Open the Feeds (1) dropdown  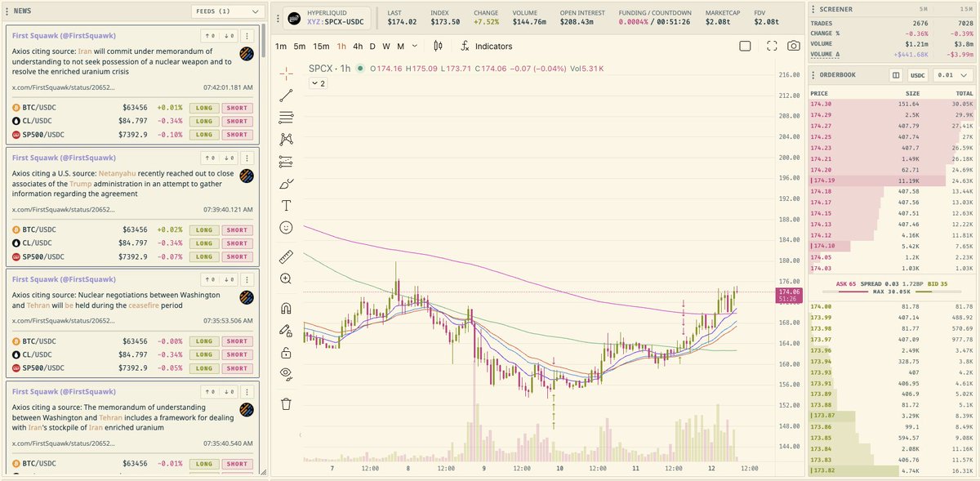pyautogui.click(x=227, y=11)
